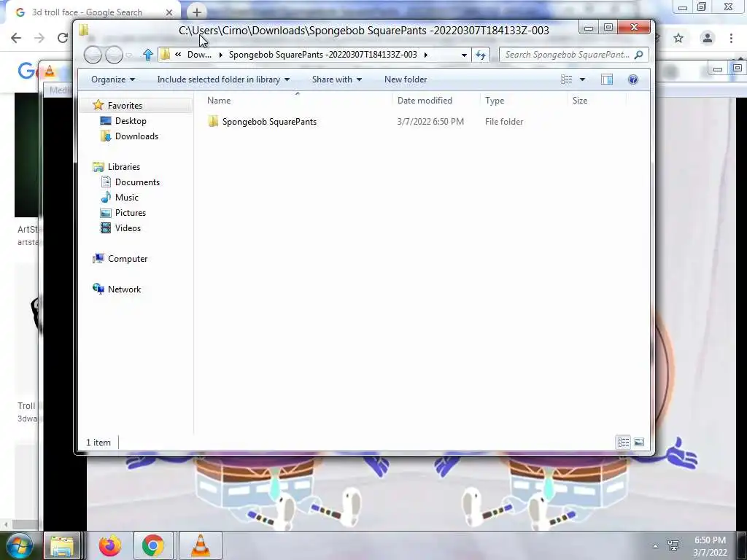This screenshot has height=560, width=747.
Task: Select the Spongebob SquarePants folder icon
Action: click(213, 122)
